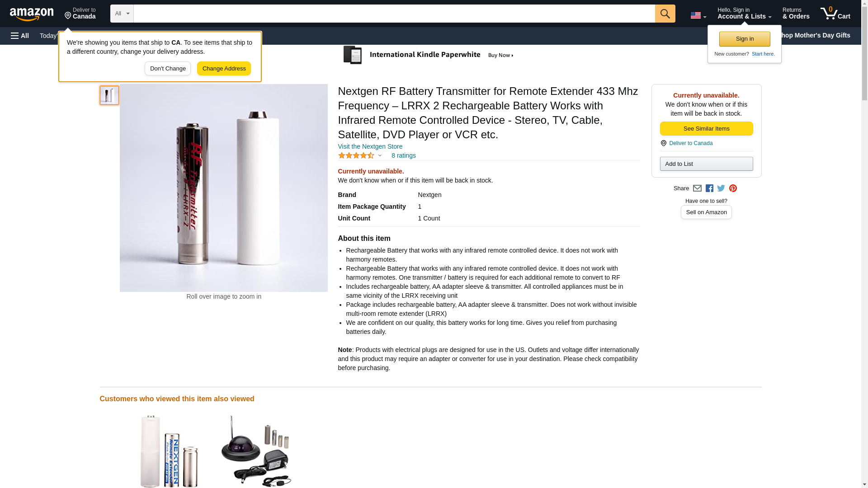Viewport: 868px width, 488px height.
Task: Open See Similar Items
Action: click(706, 129)
